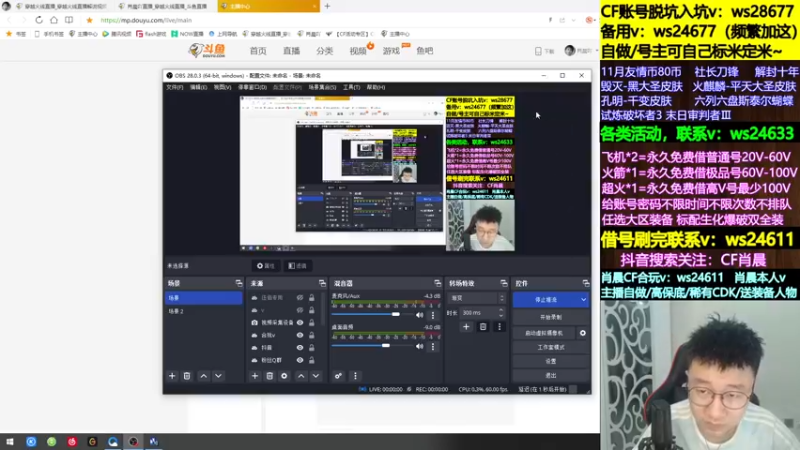Pop out the Scene Transitions dock via its icon
Image resolution: width=800 pixels, height=450 pixels.
[x=504, y=283]
